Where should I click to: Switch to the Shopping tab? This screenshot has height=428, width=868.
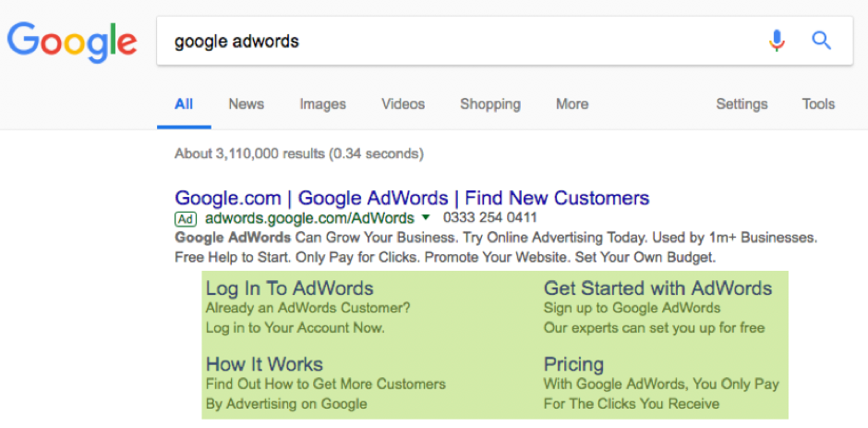click(x=489, y=104)
